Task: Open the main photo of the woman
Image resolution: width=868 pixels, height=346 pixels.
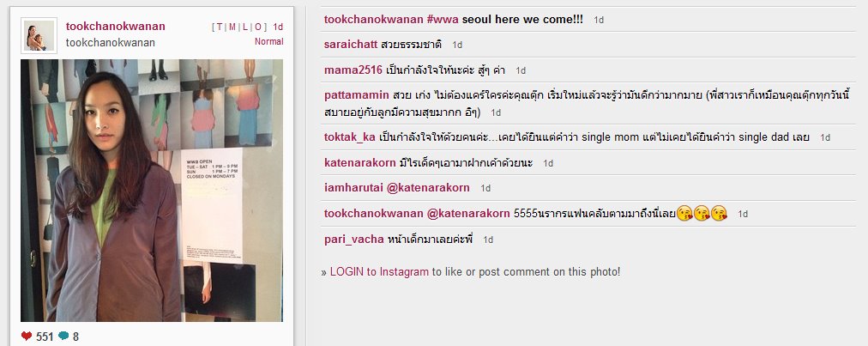Action: 152,191
